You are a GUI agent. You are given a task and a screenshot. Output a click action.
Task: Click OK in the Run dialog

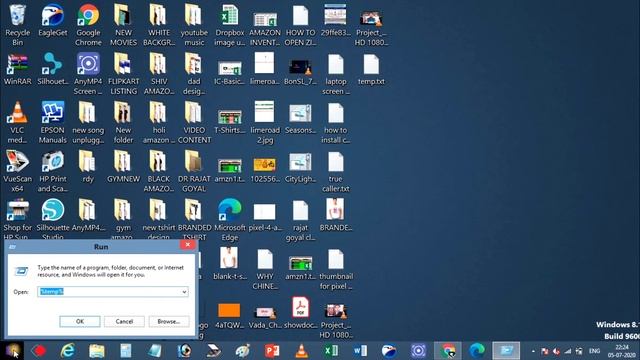click(x=80, y=321)
